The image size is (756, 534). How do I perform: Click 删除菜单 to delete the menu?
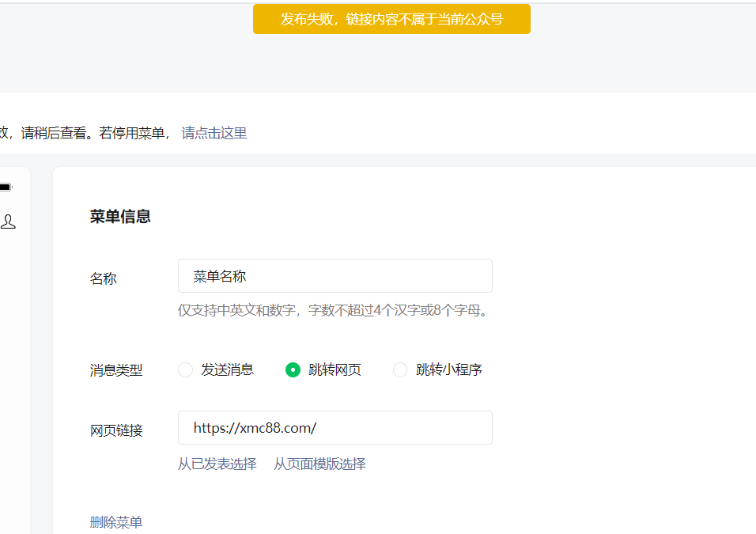coord(116,522)
